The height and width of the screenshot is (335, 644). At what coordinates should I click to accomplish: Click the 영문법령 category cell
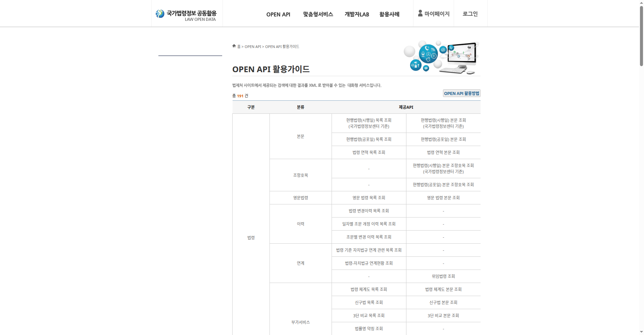pos(301,198)
